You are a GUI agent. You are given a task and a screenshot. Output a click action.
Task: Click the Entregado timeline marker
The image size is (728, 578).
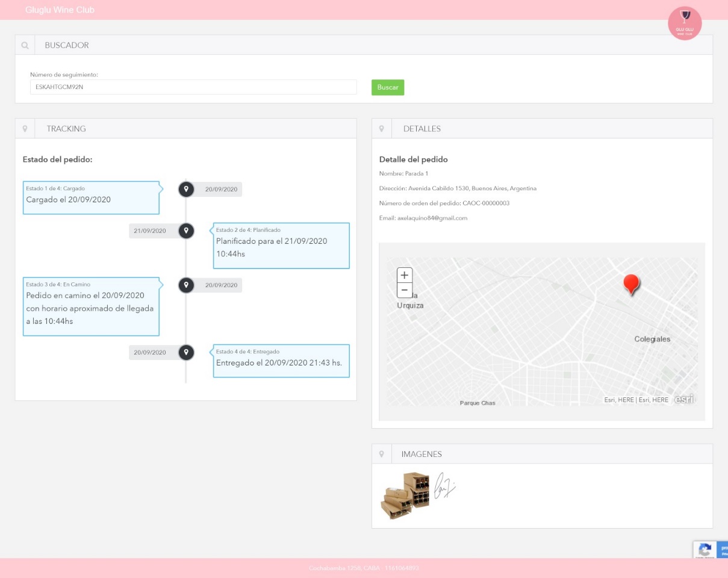187,352
